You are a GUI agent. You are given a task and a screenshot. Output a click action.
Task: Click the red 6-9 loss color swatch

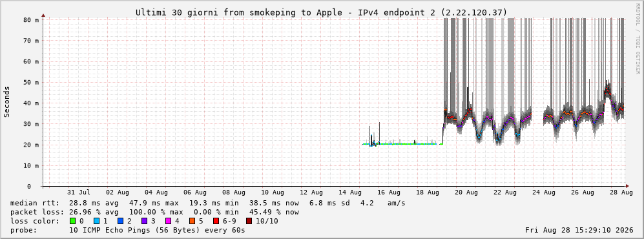pyautogui.click(x=216, y=221)
